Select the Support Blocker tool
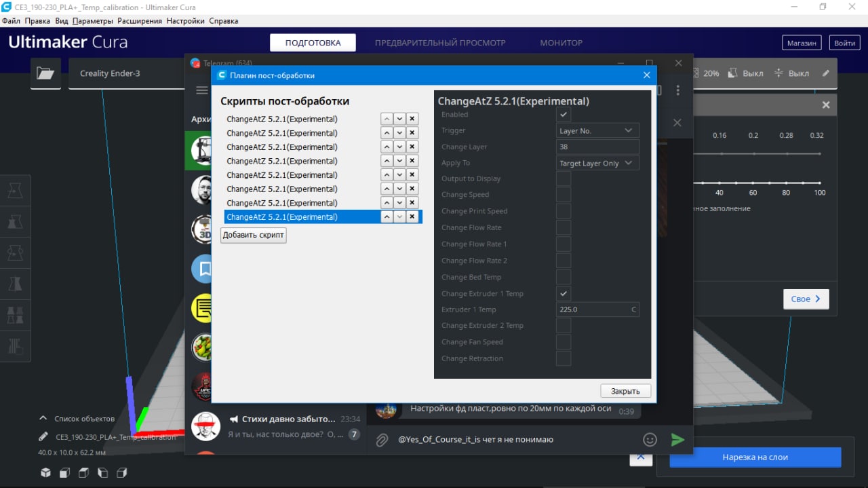The image size is (868, 488). coord(15,345)
